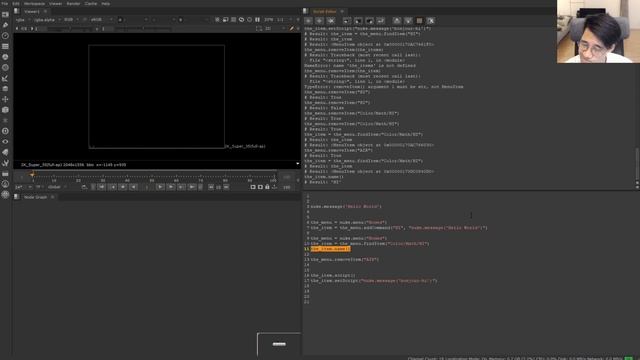This screenshot has height=360, width=640.
Task: Click Clear History icon in Script Editor
Action: click(331, 20)
